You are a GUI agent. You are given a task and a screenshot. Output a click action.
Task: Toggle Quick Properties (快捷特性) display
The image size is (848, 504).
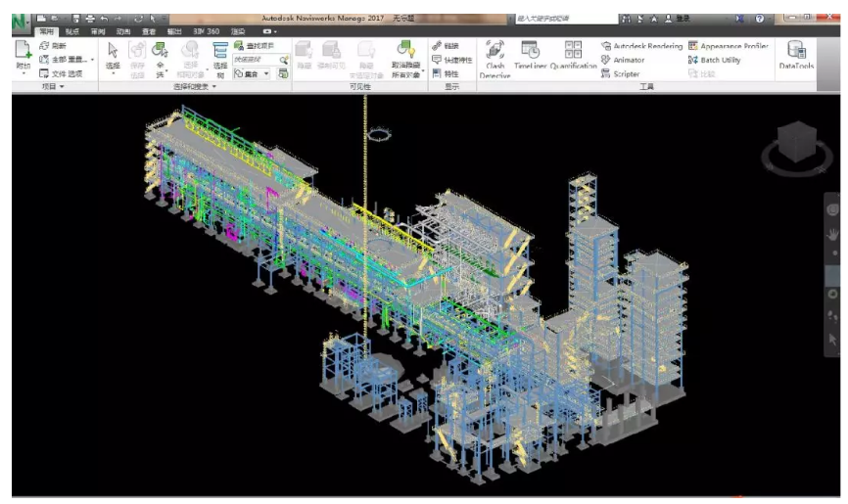pyautogui.click(x=451, y=60)
